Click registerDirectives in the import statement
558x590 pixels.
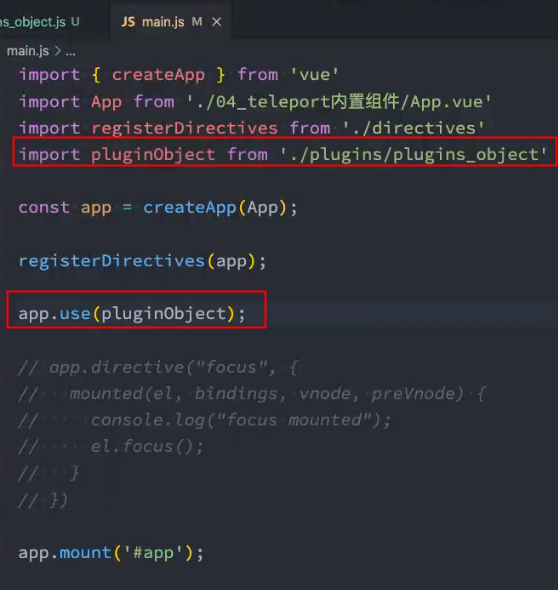[184, 128]
